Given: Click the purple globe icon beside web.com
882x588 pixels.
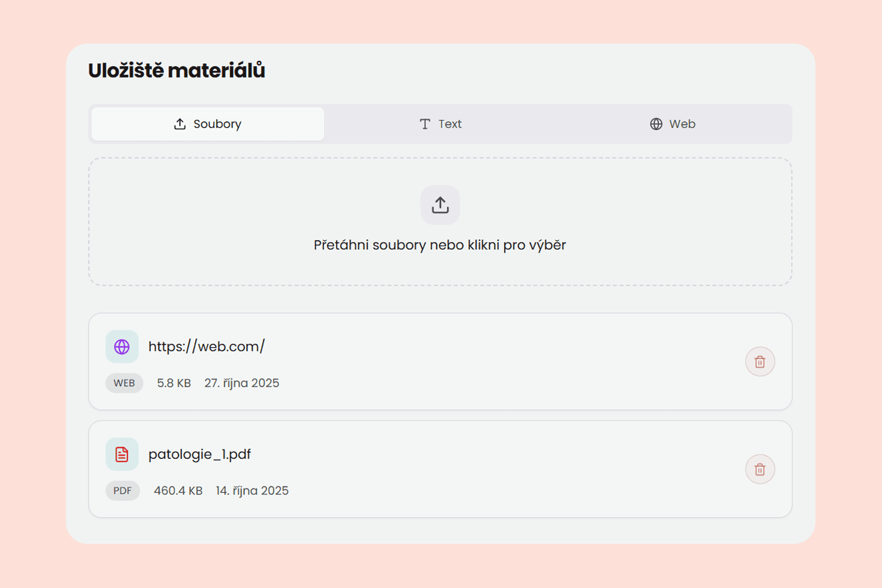Looking at the screenshot, I should pyautogui.click(x=122, y=347).
